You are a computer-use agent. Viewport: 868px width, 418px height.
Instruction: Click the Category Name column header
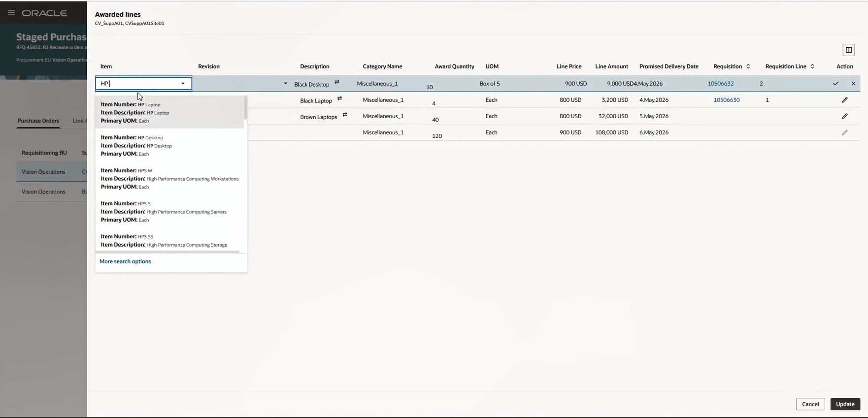[382, 66]
